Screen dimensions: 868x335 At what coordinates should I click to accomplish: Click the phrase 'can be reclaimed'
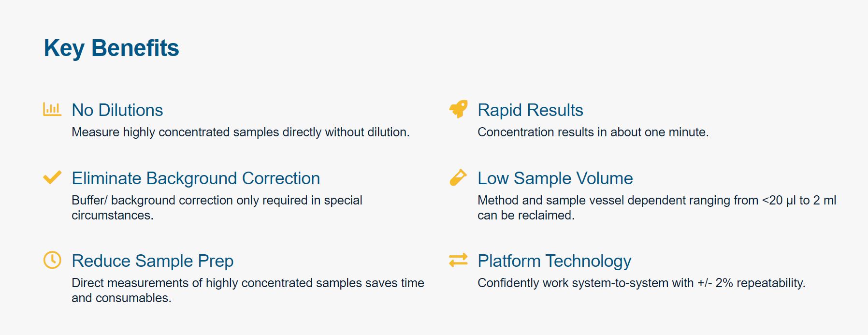click(526, 216)
